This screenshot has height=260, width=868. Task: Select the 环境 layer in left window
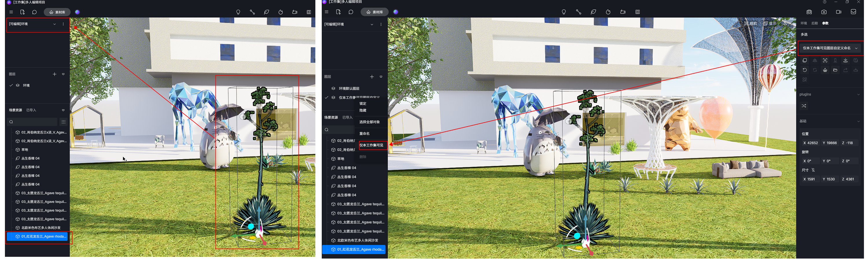point(26,86)
